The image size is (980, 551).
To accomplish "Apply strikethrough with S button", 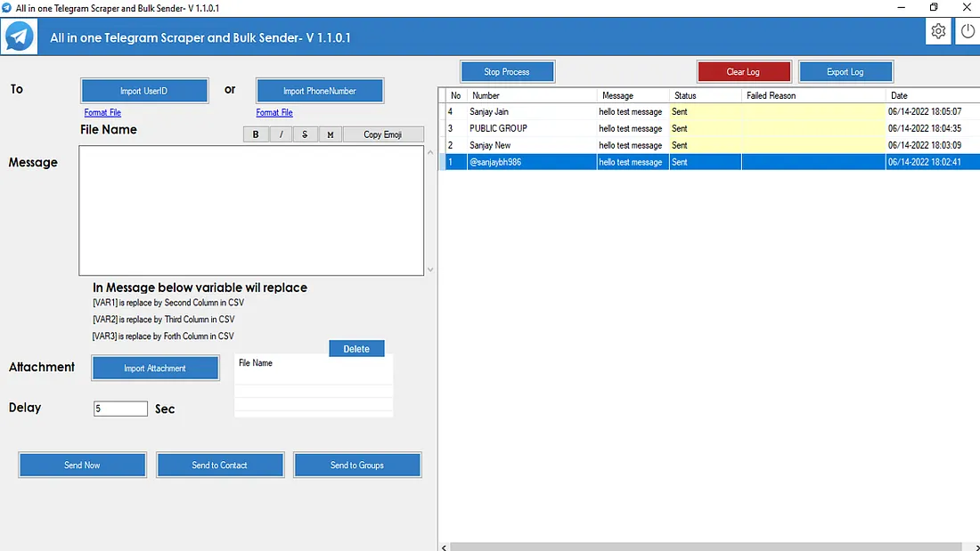I will 305,134.
